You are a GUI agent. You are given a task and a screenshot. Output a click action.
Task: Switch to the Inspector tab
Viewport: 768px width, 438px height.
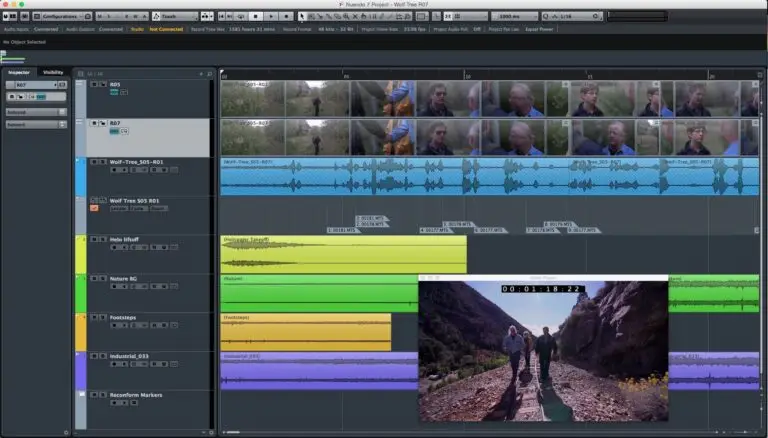coord(18,73)
